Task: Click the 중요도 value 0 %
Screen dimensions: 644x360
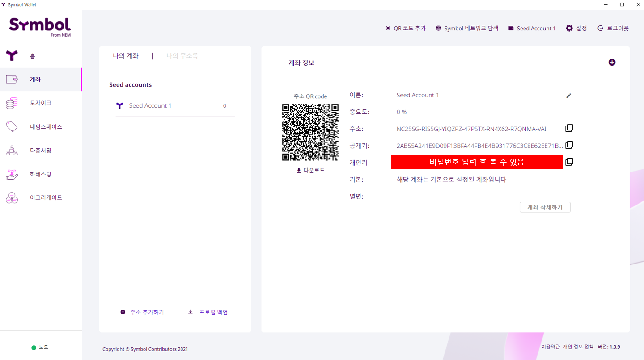Action: pyautogui.click(x=402, y=112)
